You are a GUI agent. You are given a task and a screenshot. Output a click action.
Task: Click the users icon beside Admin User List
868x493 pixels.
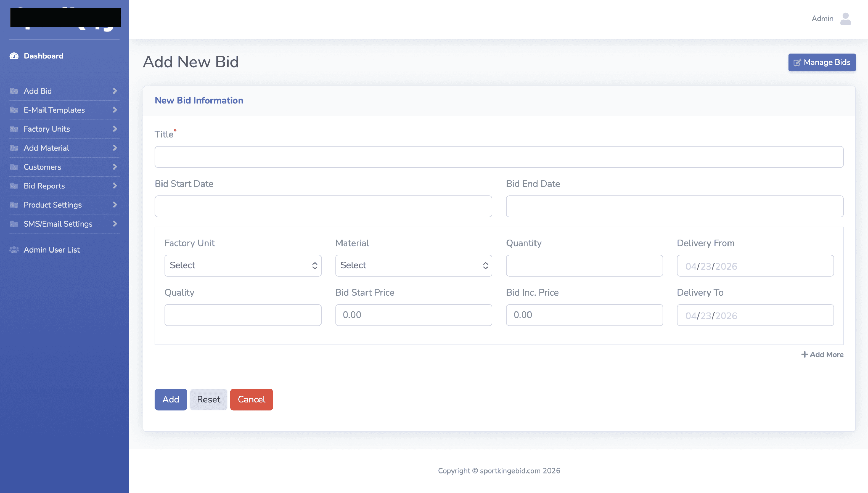[14, 250]
